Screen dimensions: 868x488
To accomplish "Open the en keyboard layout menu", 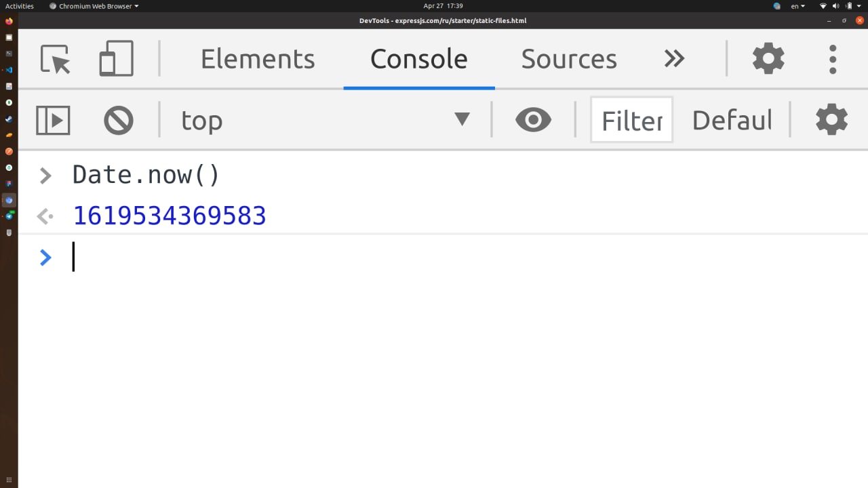I will click(798, 6).
